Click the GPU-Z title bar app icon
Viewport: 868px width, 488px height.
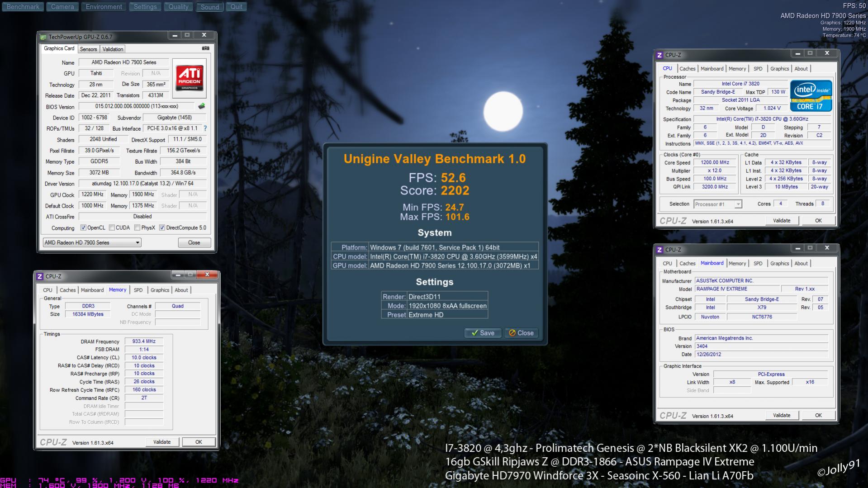tap(43, 37)
